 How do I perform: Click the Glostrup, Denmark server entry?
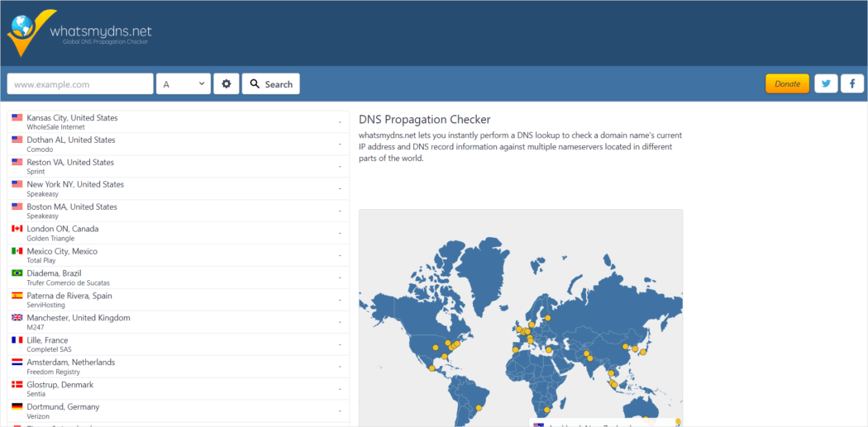pyautogui.click(x=60, y=385)
